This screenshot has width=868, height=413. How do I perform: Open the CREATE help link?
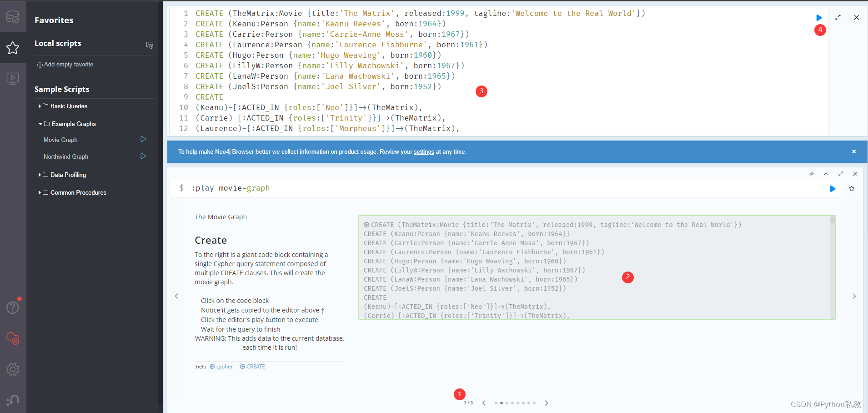coord(252,367)
